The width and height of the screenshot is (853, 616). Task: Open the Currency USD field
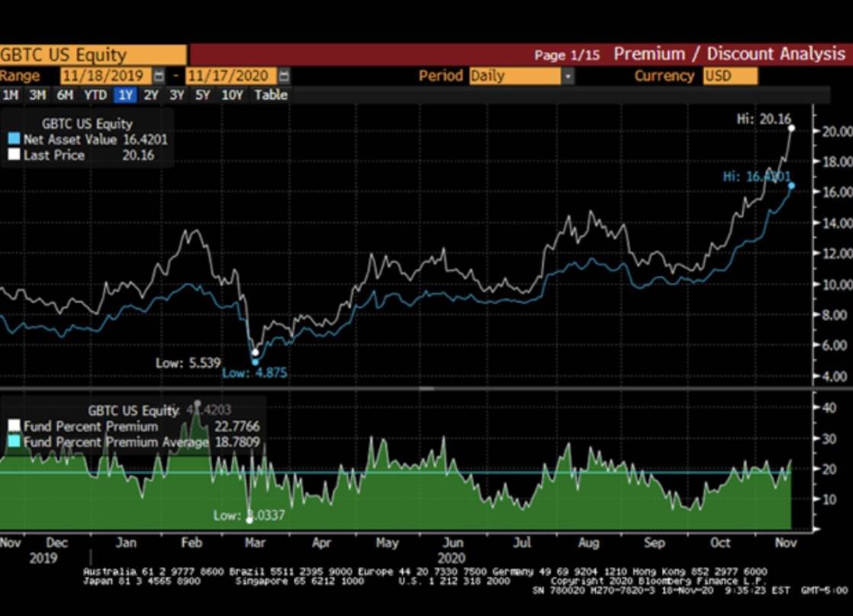[x=730, y=75]
